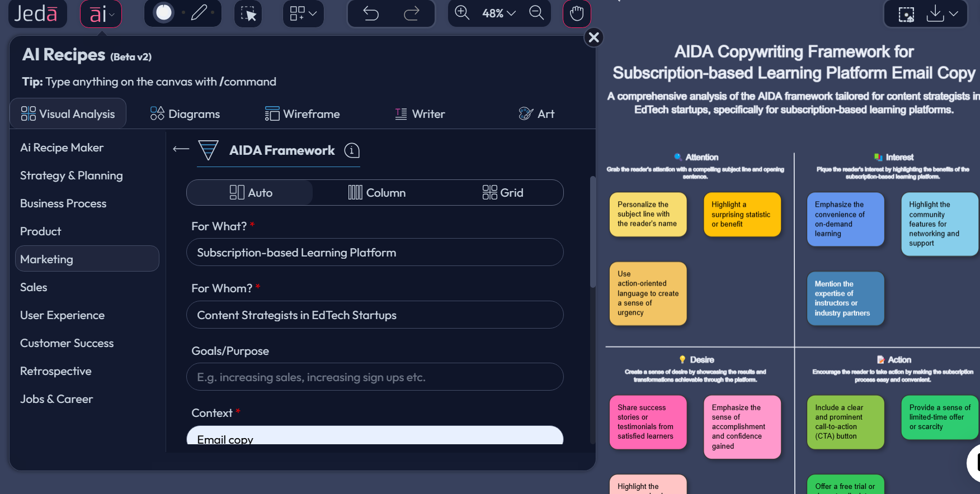This screenshot has height=494, width=980.
Task: Redo the last action
Action: tap(412, 13)
